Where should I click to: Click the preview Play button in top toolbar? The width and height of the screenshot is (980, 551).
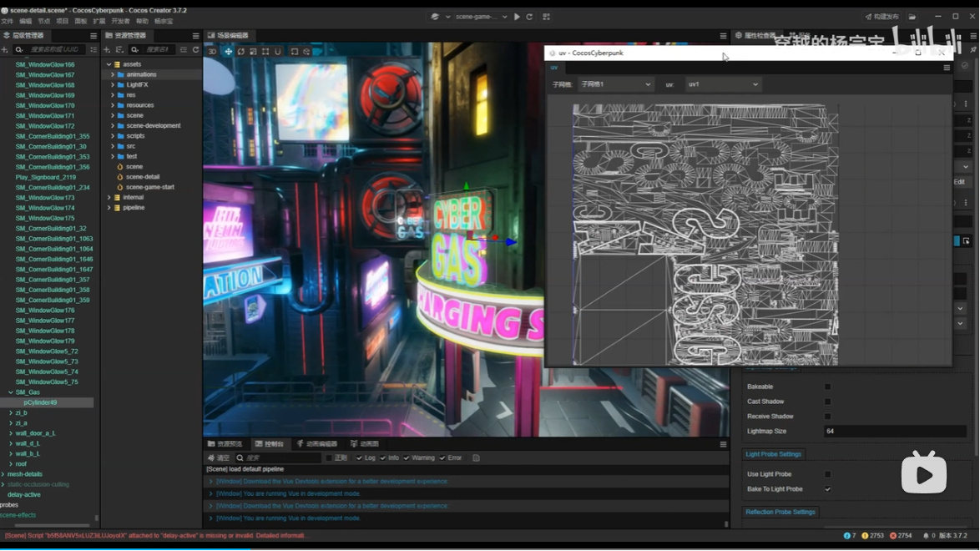[x=517, y=17]
